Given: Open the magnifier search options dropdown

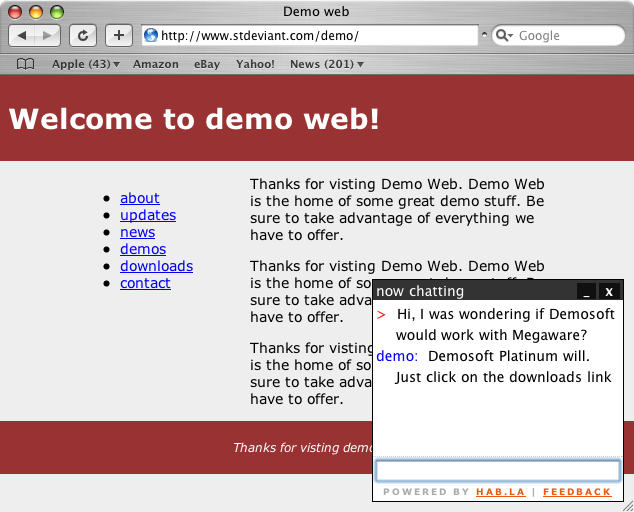Looking at the screenshot, I should coord(505,35).
